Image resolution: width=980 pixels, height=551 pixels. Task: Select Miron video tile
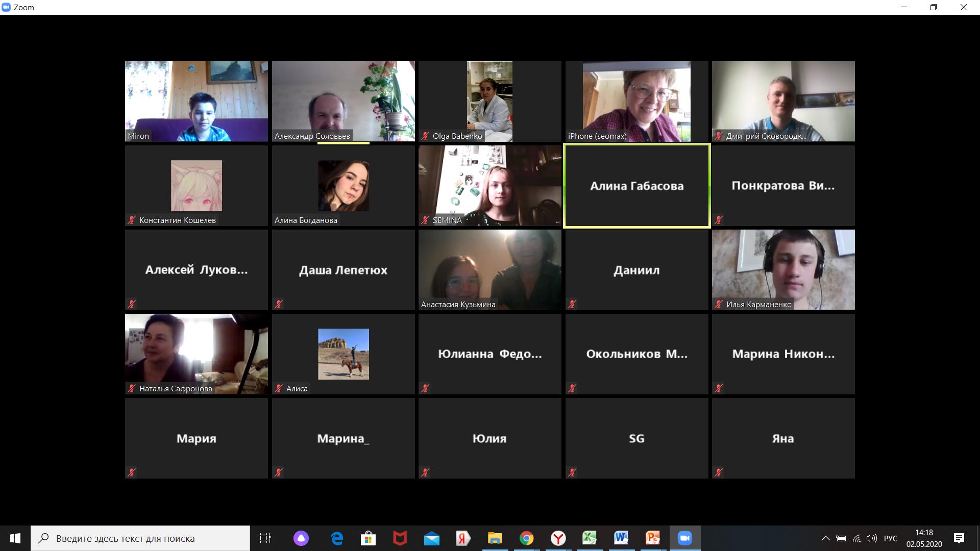(x=197, y=102)
